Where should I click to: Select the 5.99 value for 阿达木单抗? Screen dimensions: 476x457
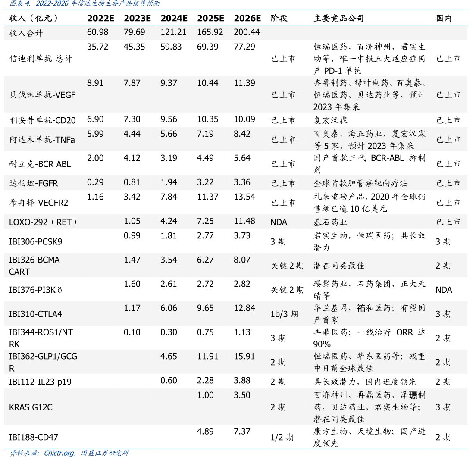[95, 134]
